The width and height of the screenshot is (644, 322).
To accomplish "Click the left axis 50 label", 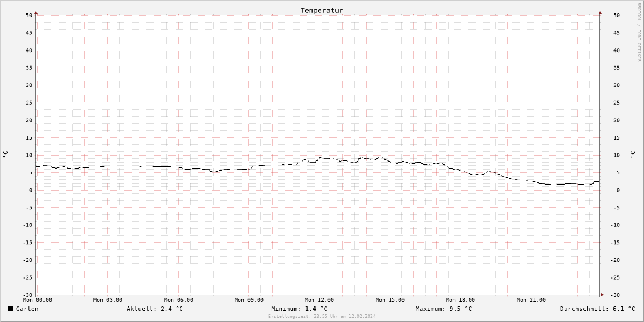I will click(29, 15).
